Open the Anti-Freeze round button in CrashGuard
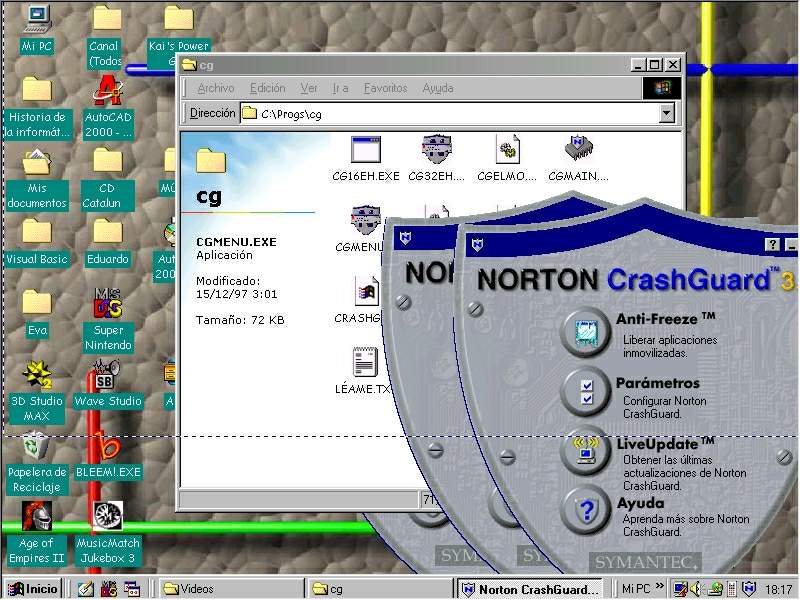This screenshot has width=800, height=600. pyautogui.click(x=586, y=333)
